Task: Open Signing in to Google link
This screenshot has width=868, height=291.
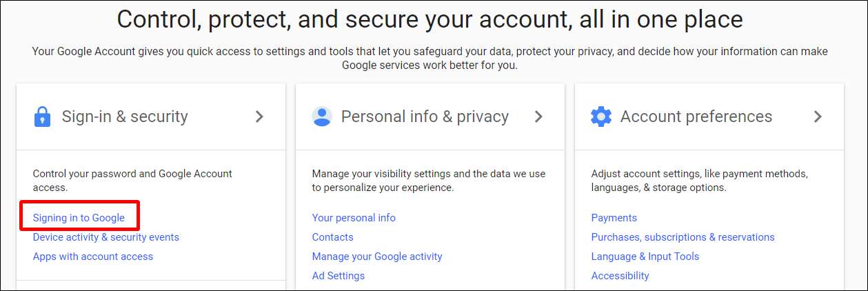Action: 79,218
